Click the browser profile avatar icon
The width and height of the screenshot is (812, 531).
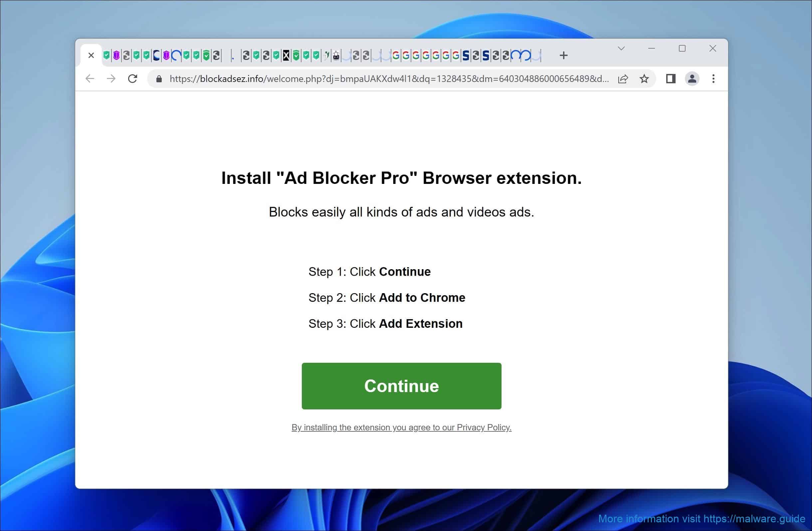coord(692,79)
